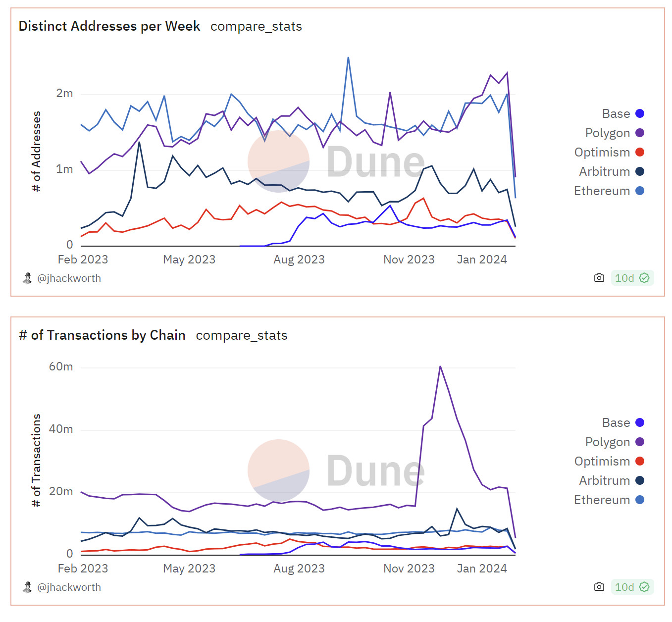Hide Arbitrum series in Transactions legend
672x622 pixels.
point(639,481)
